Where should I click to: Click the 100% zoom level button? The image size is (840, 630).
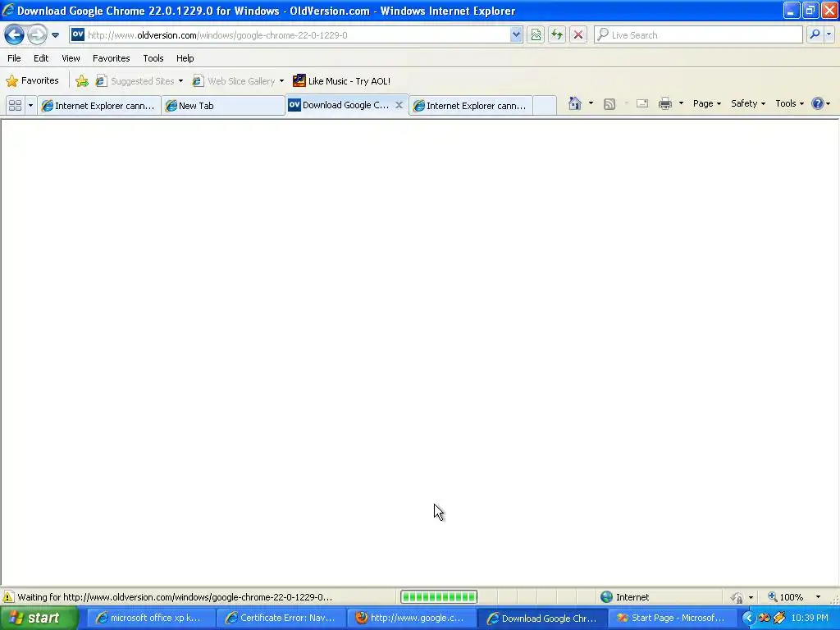click(785, 597)
